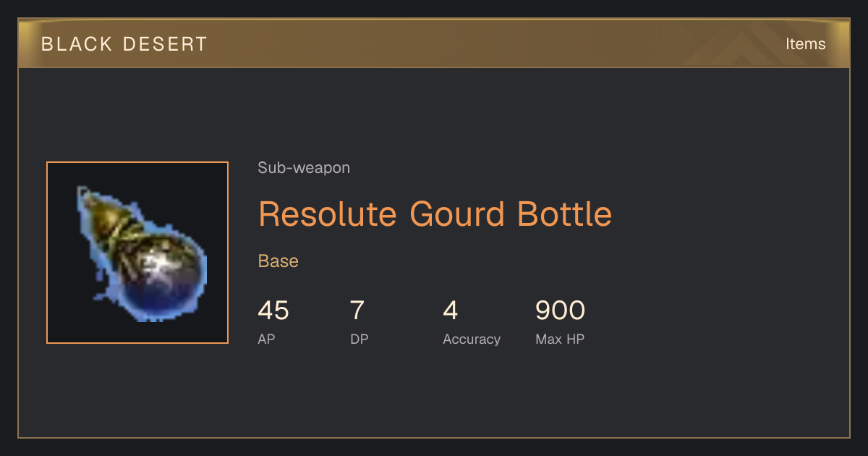Click the gold header banner bar

click(434, 43)
